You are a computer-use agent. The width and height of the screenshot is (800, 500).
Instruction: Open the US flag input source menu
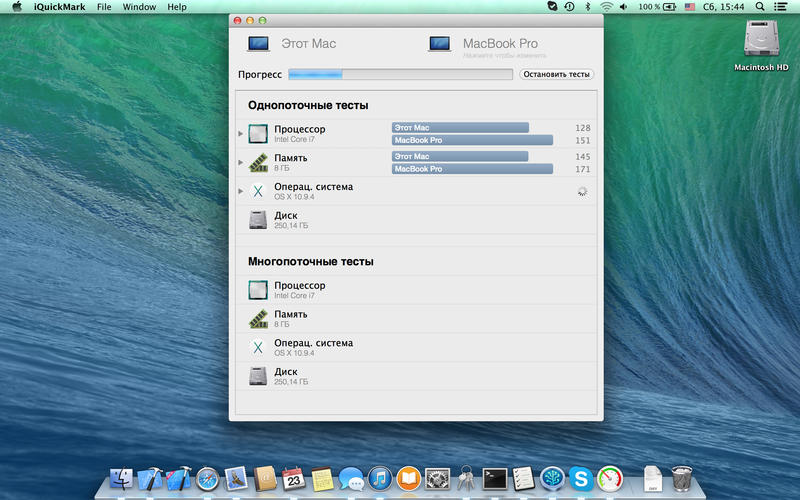click(x=690, y=7)
